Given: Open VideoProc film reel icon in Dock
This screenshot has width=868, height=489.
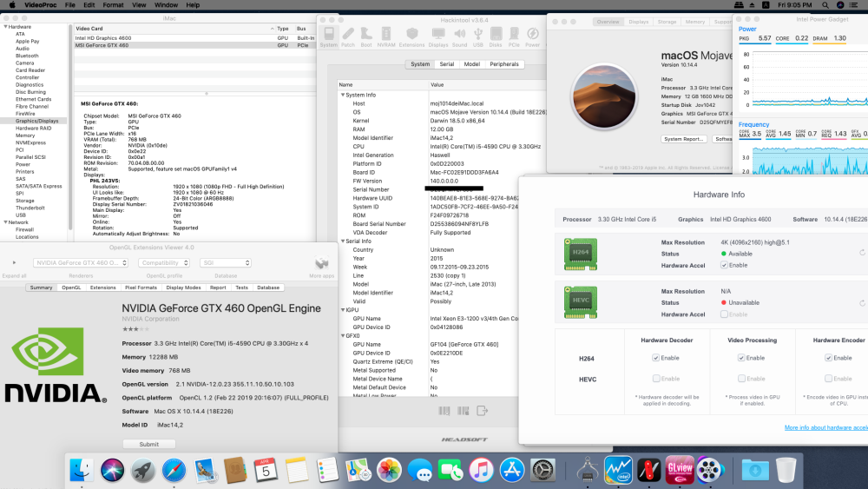Looking at the screenshot, I should click(709, 470).
